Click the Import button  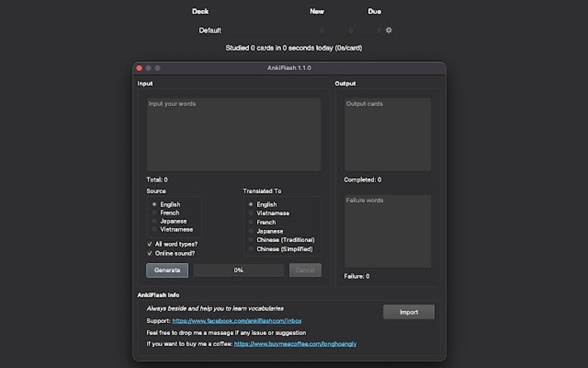(x=409, y=311)
